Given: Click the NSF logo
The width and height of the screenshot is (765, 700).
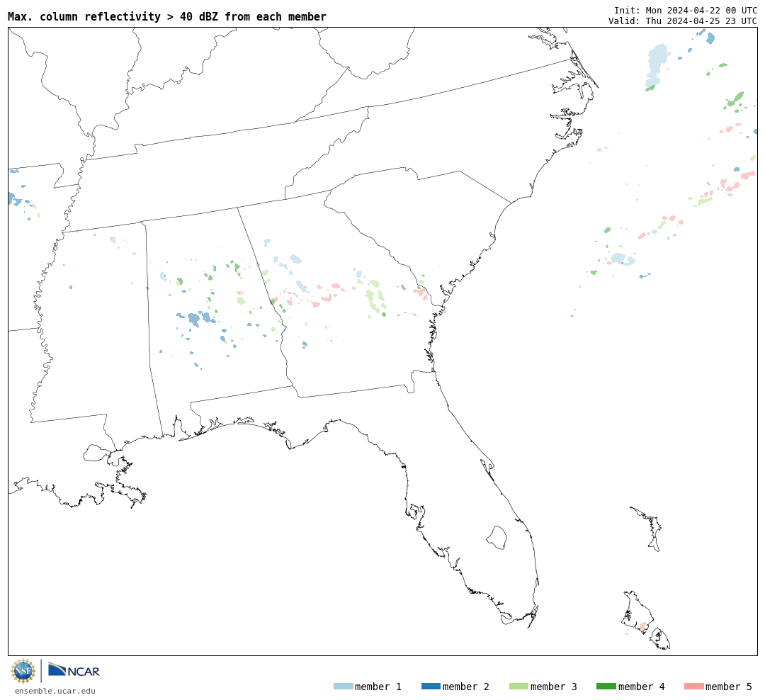Looking at the screenshot, I should click(23, 671).
